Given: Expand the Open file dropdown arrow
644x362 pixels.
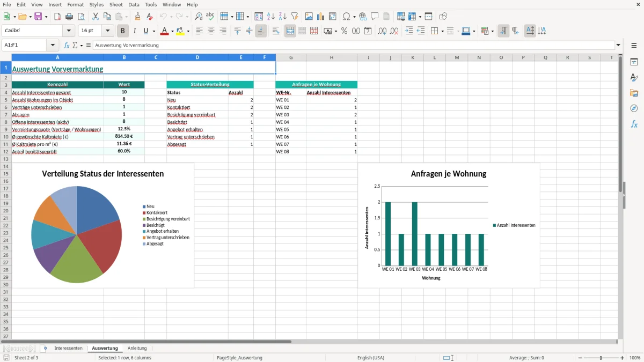Looking at the screenshot, I should tap(30, 17).
